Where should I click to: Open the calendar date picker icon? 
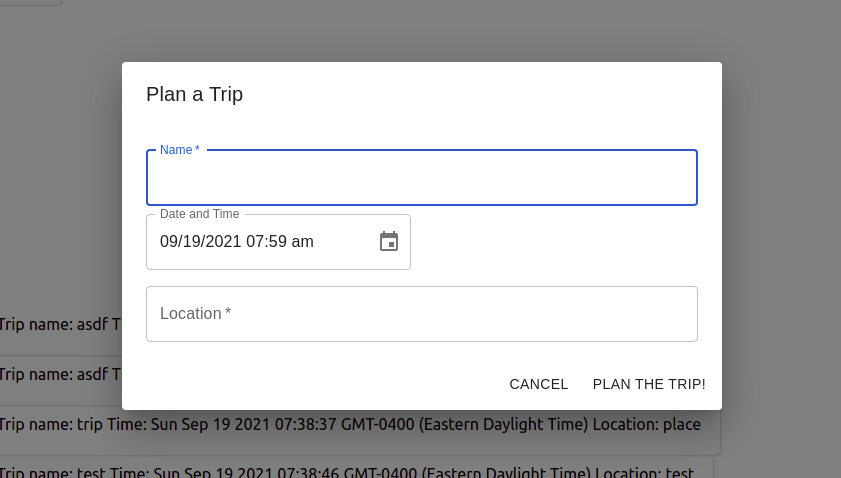389,241
